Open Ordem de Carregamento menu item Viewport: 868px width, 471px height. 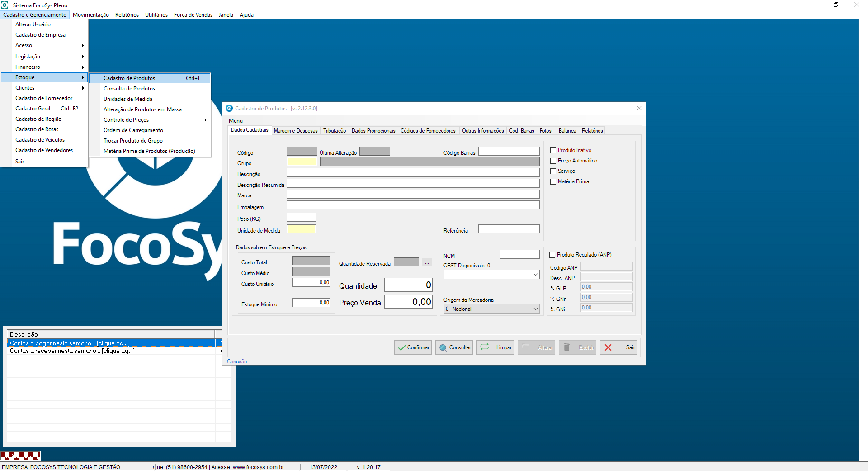(x=150, y=130)
